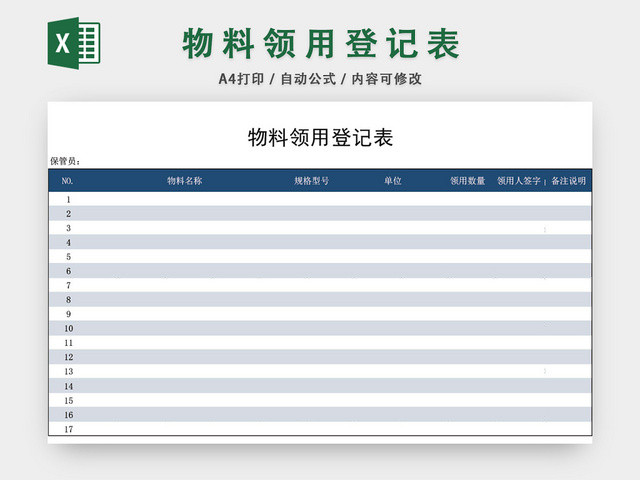Click row number 16 cell
The image size is (640, 480).
pos(68,415)
